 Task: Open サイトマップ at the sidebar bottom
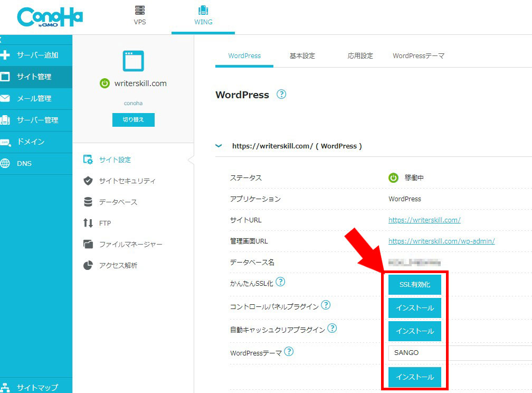(36, 387)
